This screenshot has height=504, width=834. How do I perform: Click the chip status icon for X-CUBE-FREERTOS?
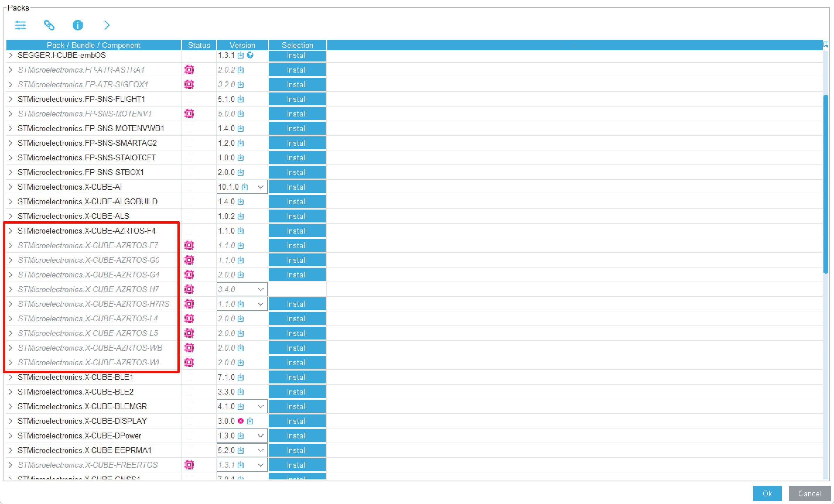(189, 464)
